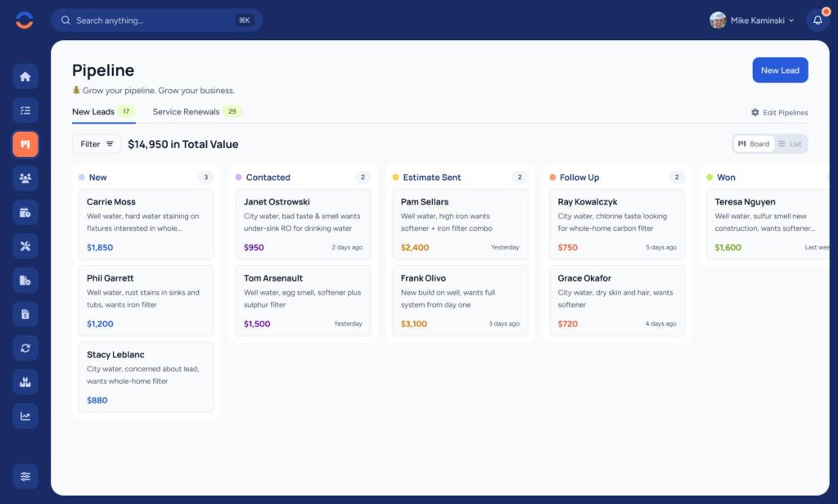Click the New column header
Screen dimensions: 838x504
pyautogui.click(x=98, y=178)
